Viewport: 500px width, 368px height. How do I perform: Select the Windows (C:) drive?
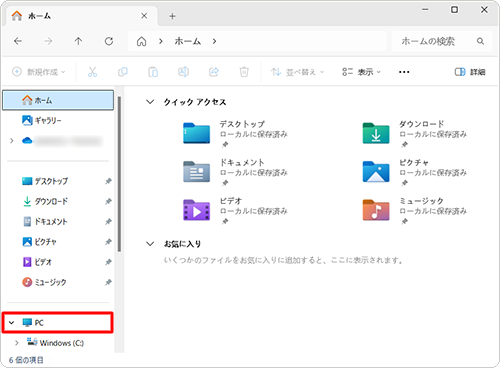55,343
